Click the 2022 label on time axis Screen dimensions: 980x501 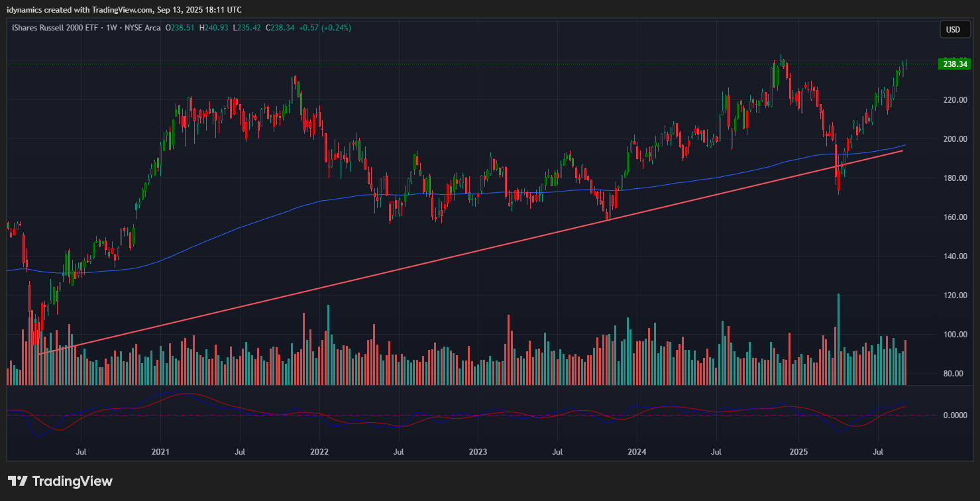pyautogui.click(x=319, y=452)
